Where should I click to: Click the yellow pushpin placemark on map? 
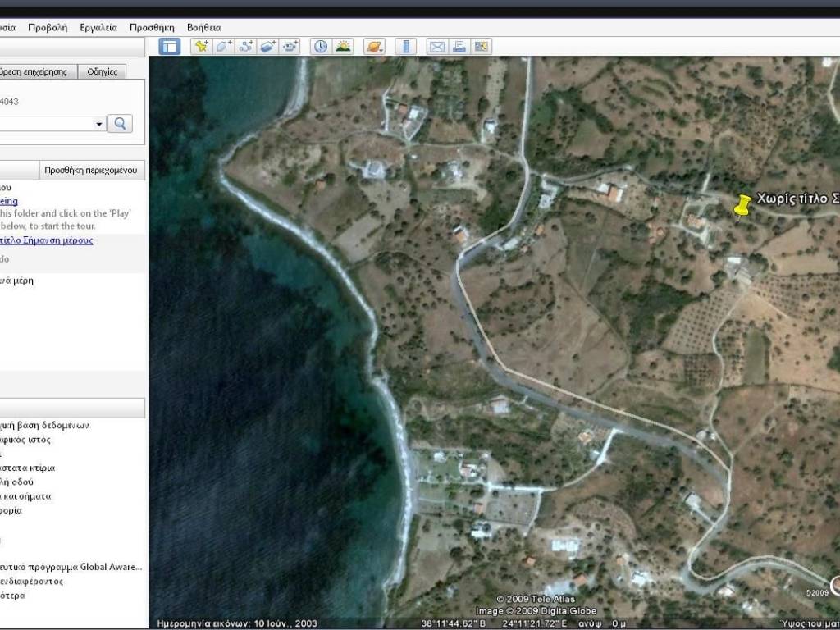tap(742, 206)
